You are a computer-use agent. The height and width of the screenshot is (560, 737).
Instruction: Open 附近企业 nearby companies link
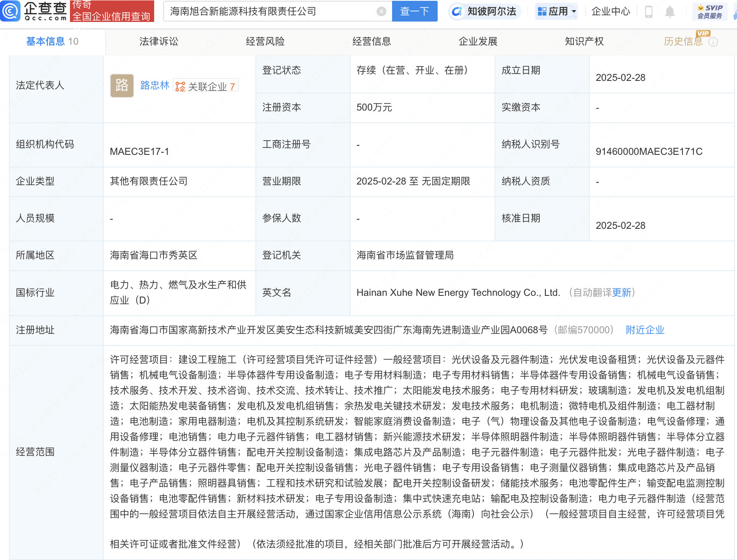pyautogui.click(x=645, y=330)
